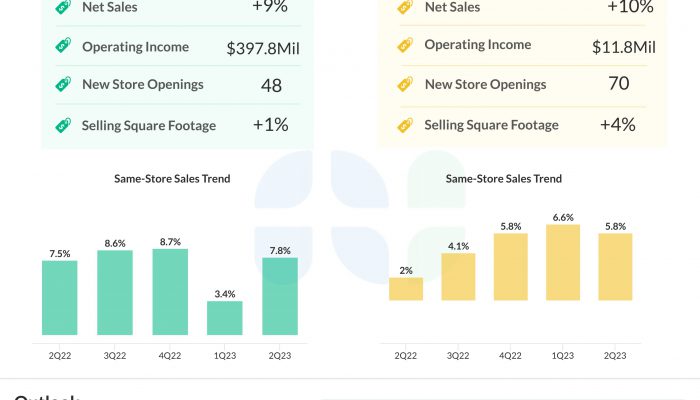The width and height of the screenshot is (700, 400).
Task: Click the $397.8Mil operating income value
Action: point(264,47)
